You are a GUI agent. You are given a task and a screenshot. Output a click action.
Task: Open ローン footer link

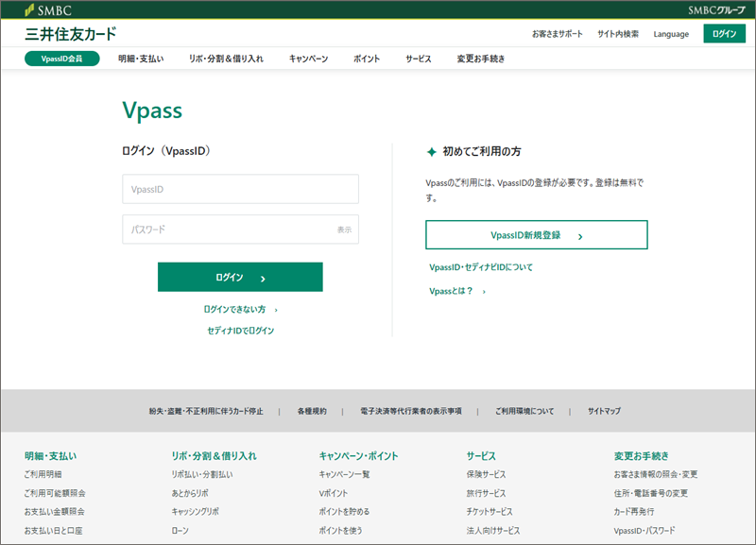180,531
